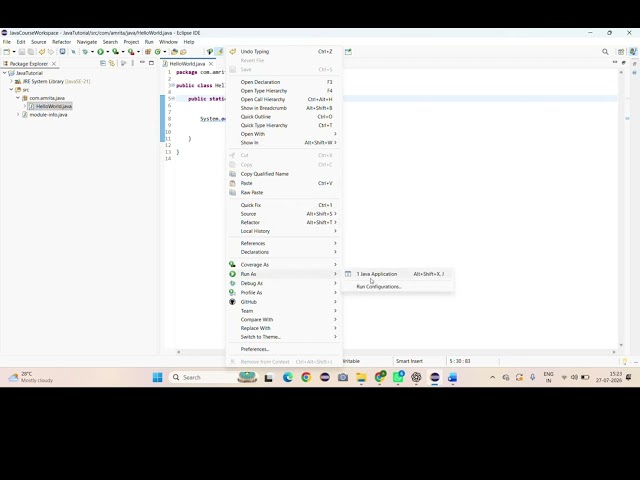Collapse the src folder node

11,90
